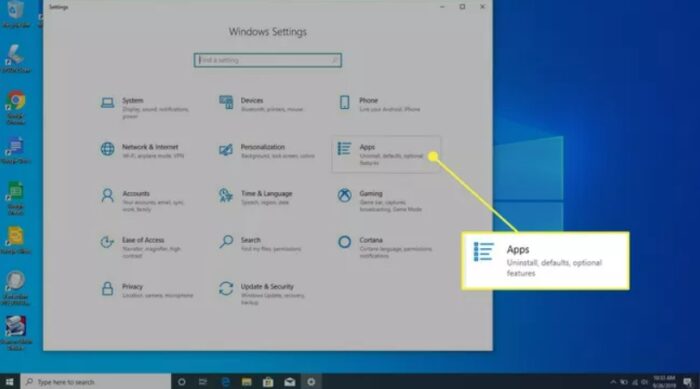Click the Cortana circle on the taskbar
700x389 pixels.
pyautogui.click(x=182, y=382)
